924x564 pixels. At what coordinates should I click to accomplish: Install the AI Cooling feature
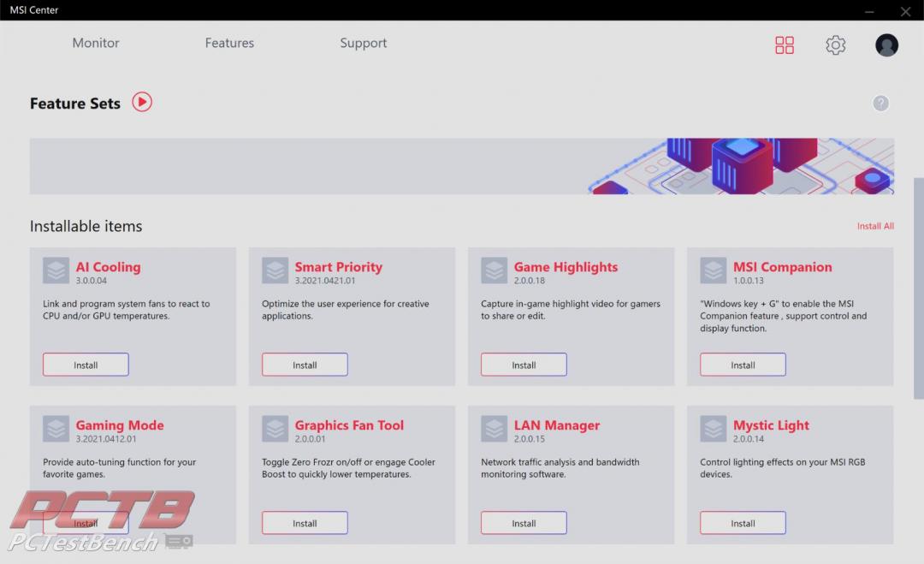[86, 365]
